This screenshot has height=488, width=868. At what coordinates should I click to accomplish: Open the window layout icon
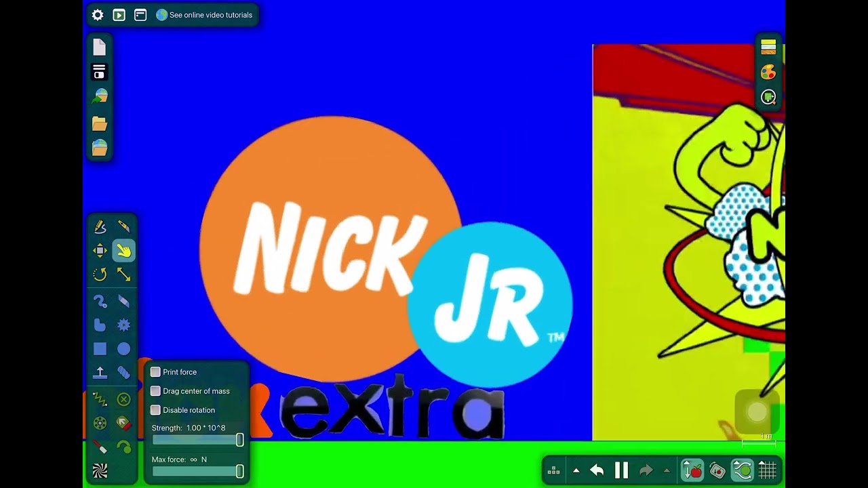pyautogui.click(x=140, y=15)
